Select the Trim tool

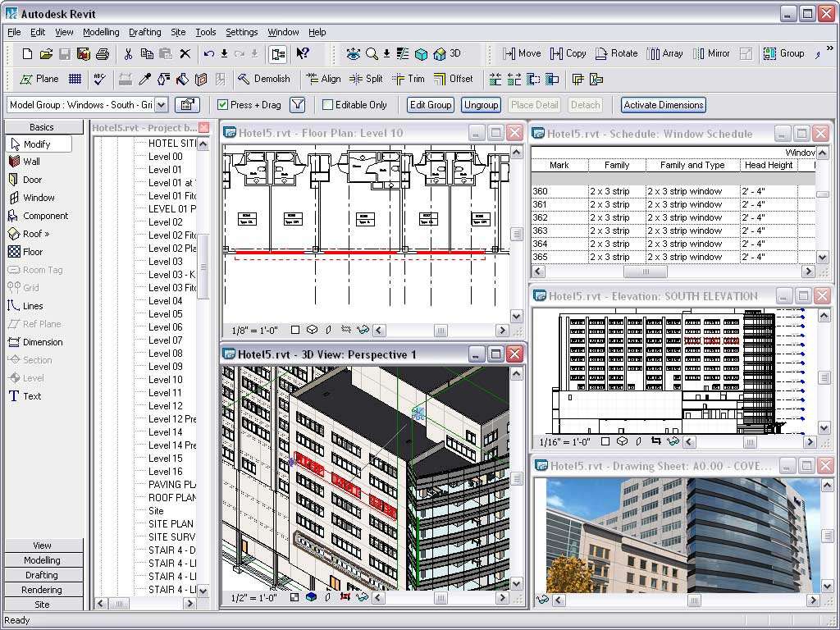tap(409, 80)
